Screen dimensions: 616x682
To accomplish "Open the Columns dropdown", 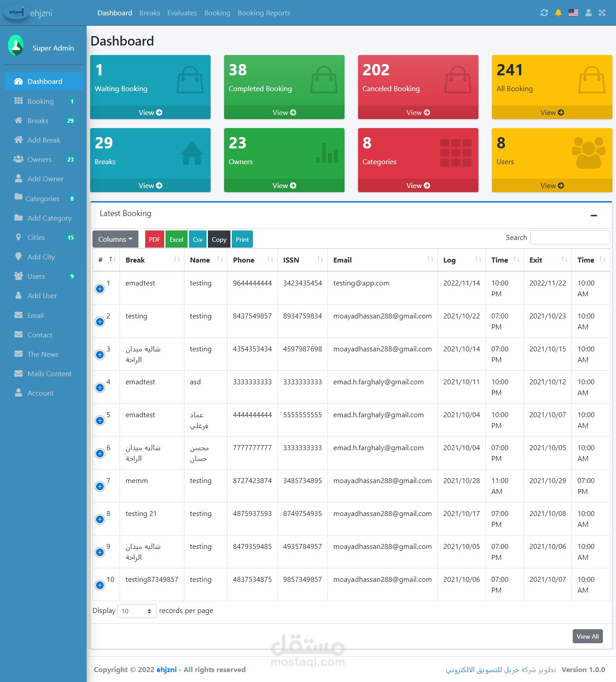I will [x=115, y=240].
